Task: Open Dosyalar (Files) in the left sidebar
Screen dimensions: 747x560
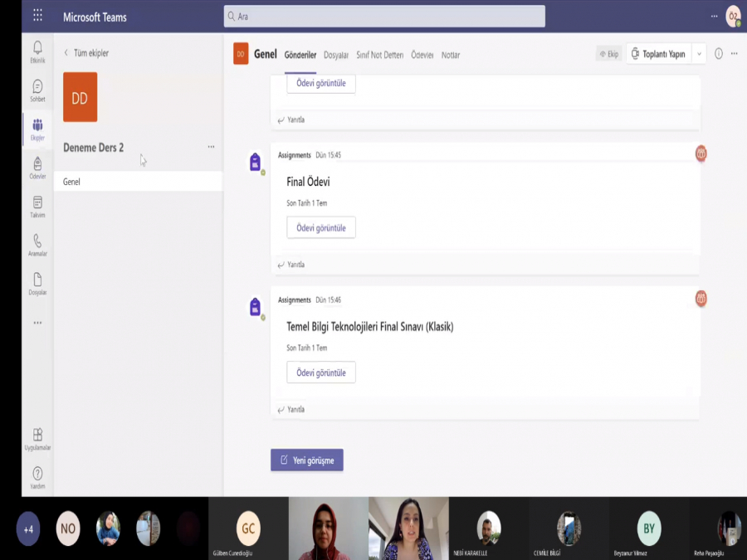Action: (37, 284)
